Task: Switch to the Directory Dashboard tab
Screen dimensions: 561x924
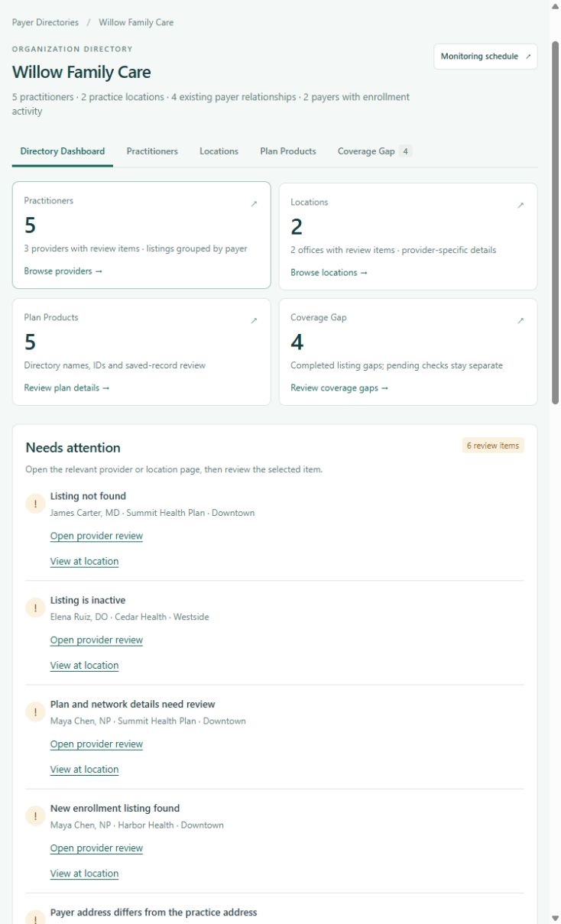Action: coord(63,151)
